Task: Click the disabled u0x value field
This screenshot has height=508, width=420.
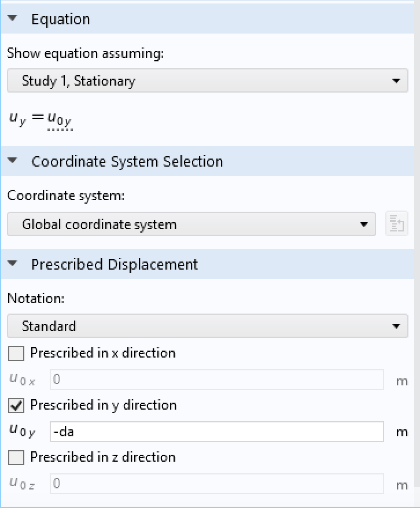Action: 217,380
